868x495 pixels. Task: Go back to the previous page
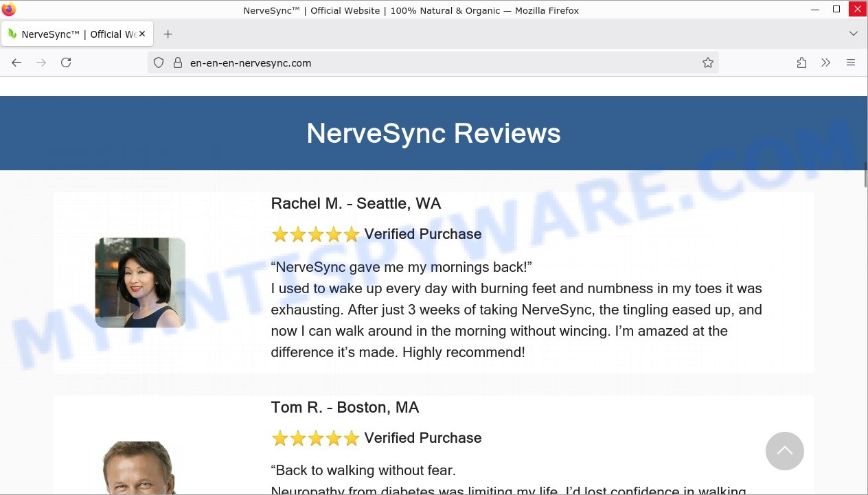(x=16, y=62)
